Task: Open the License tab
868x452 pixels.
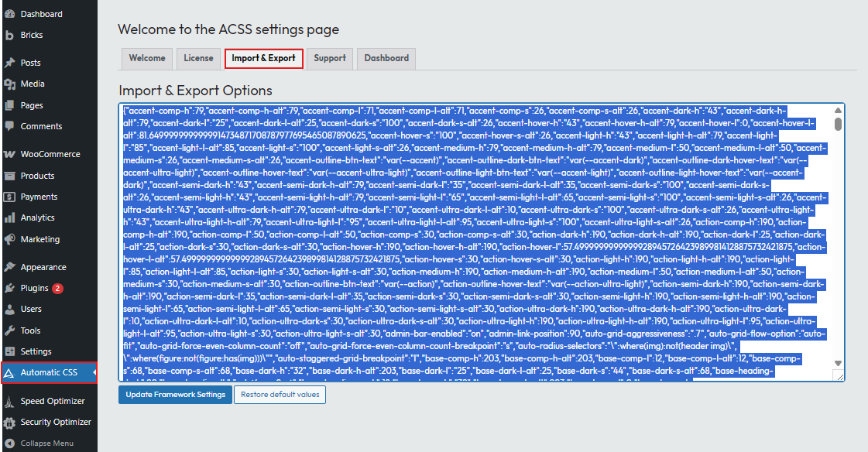Action: coord(198,59)
